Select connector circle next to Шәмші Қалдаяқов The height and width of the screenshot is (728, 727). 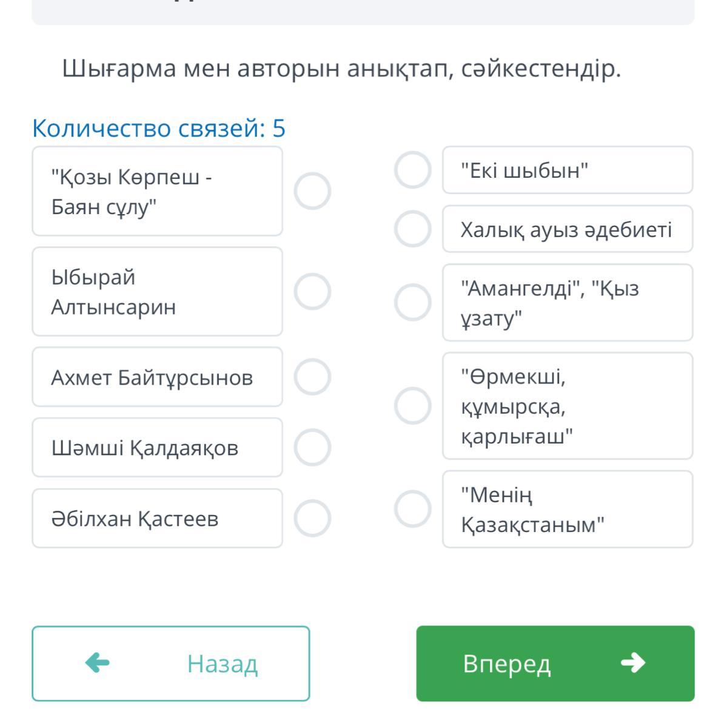point(312,448)
